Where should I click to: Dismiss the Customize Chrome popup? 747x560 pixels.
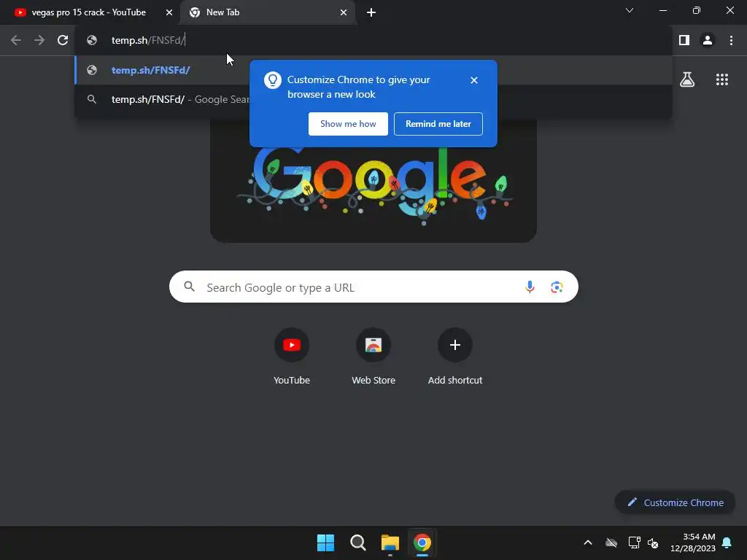click(x=473, y=80)
